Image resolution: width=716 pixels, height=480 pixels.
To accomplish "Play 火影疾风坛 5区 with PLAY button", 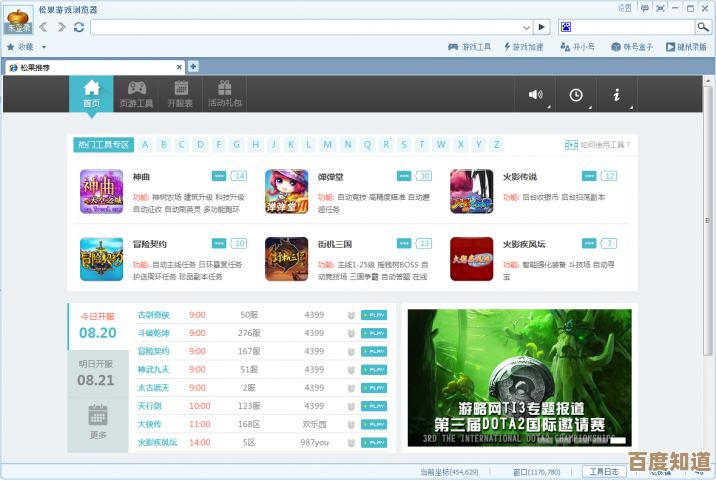I will (x=374, y=443).
